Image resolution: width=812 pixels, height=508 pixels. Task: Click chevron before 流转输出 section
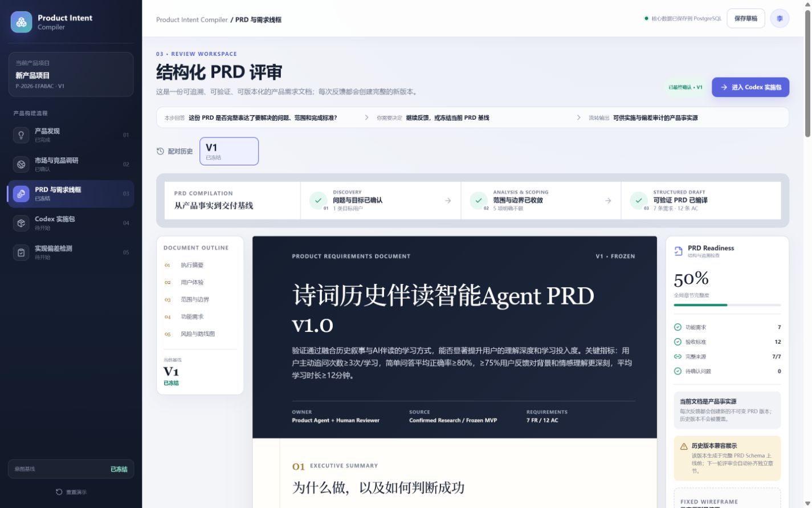click(x=578, y=117)
